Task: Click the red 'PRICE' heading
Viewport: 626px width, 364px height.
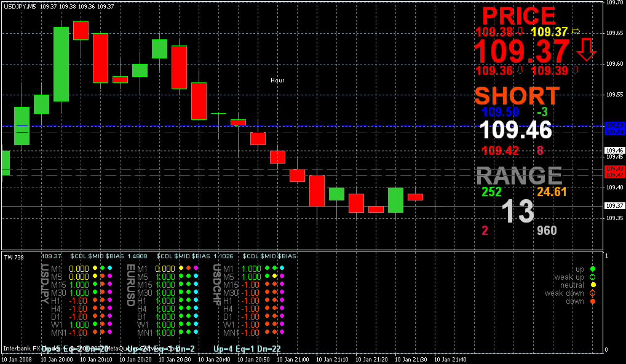Action: coord(518,16)
